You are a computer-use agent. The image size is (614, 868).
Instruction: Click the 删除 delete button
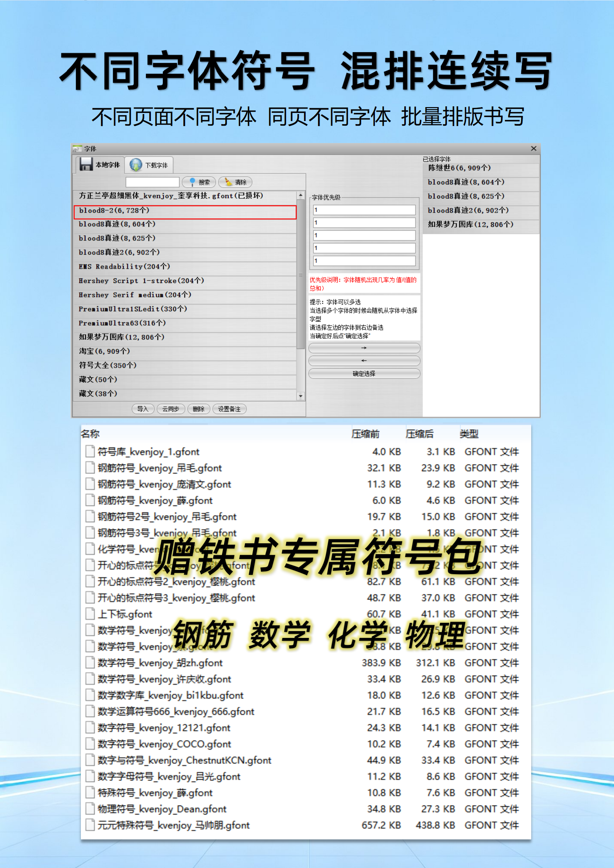click(x=198, y=409)
